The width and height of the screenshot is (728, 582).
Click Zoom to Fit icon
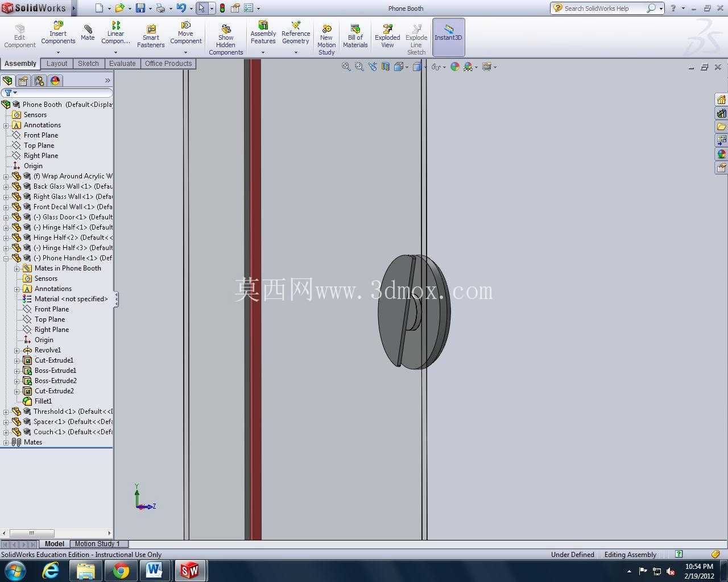point(346,67)
